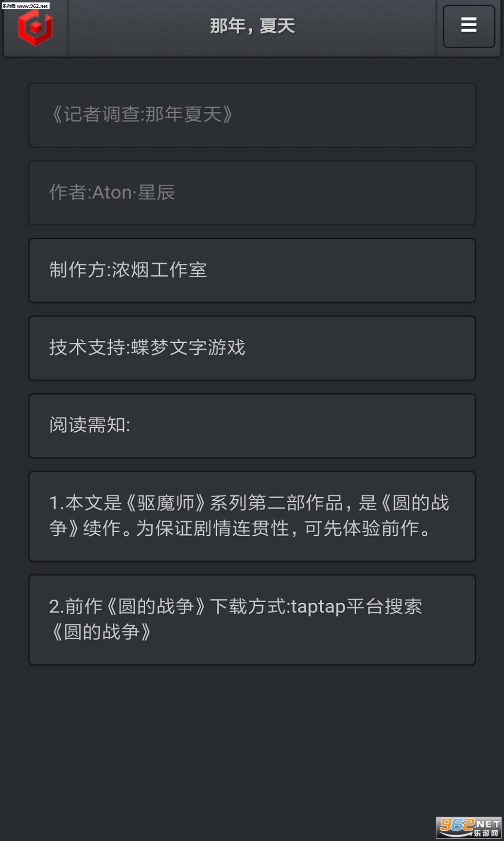Click the 乐游网 www.962.net watermark text
Image resolution: width=504 pixels, height=841 pixels.
click(25, 6)
